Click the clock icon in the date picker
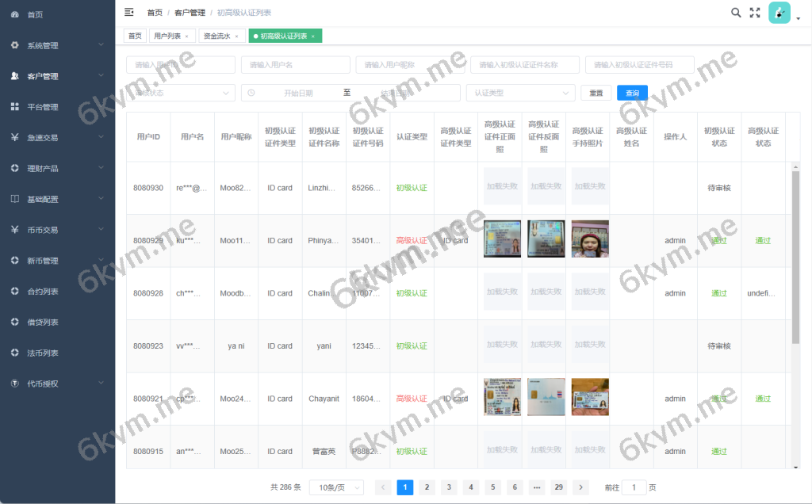The image size is (812, 504). [252, 92]
